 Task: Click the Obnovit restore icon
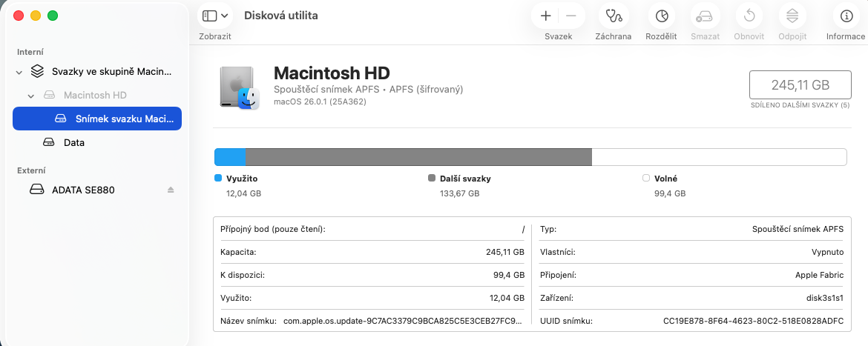pos(749,16)
